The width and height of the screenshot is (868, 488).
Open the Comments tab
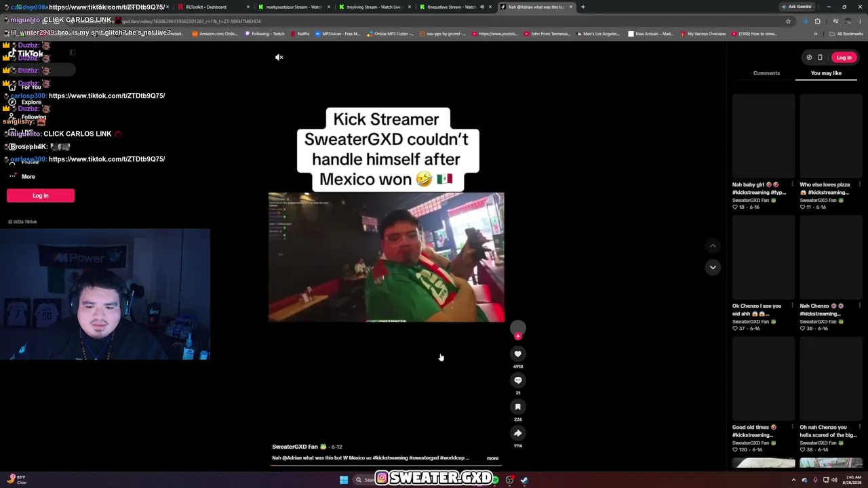[766, 73]
